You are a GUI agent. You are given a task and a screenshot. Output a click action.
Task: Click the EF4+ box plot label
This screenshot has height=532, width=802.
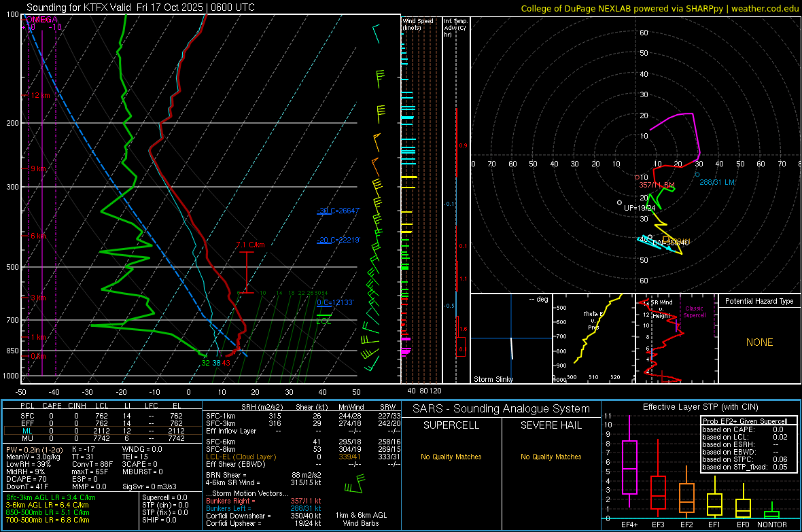click(629, 525)
